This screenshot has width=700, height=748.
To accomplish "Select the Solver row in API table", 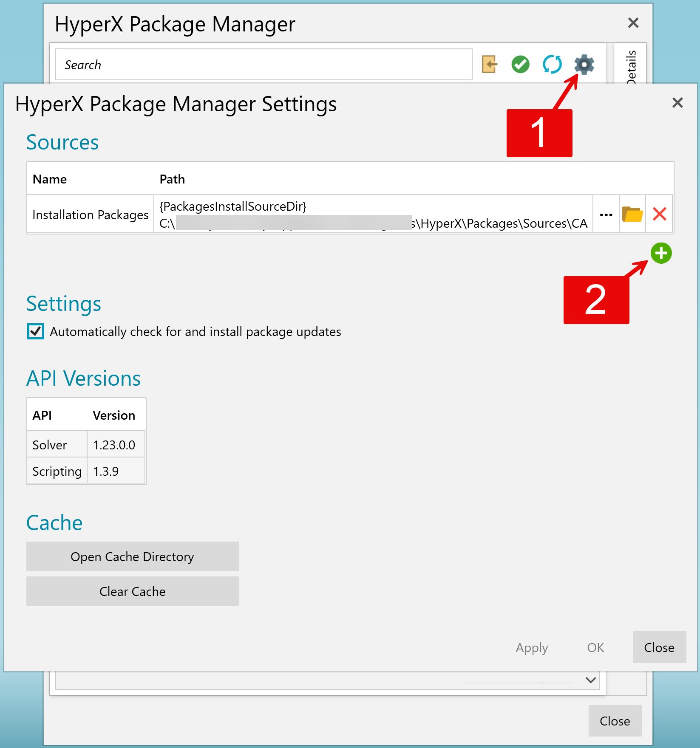I will pos(86,445).
